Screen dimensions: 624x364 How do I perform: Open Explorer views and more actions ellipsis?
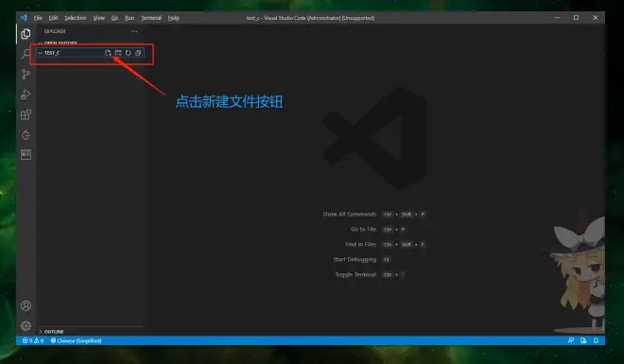[134, 31]
